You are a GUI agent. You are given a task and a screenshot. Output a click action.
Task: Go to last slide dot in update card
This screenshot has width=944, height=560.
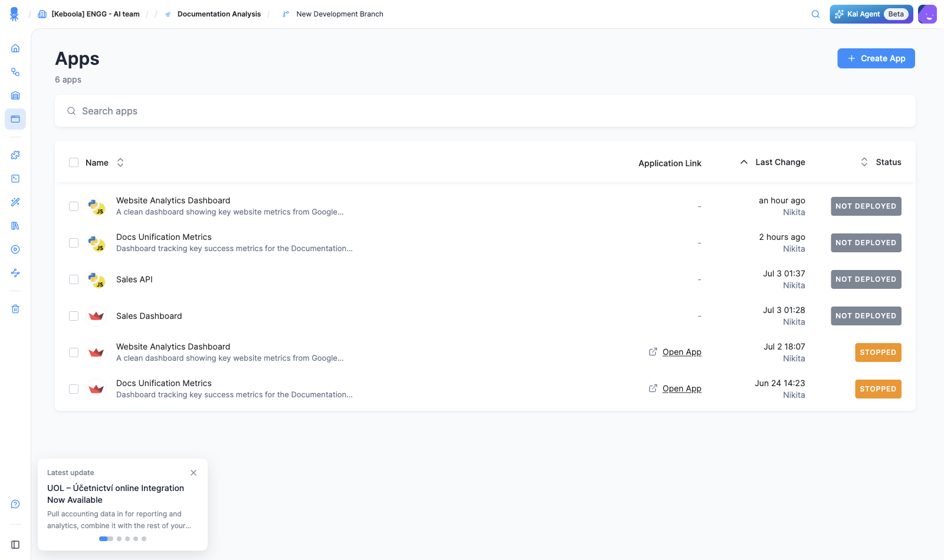pos(144,539)
